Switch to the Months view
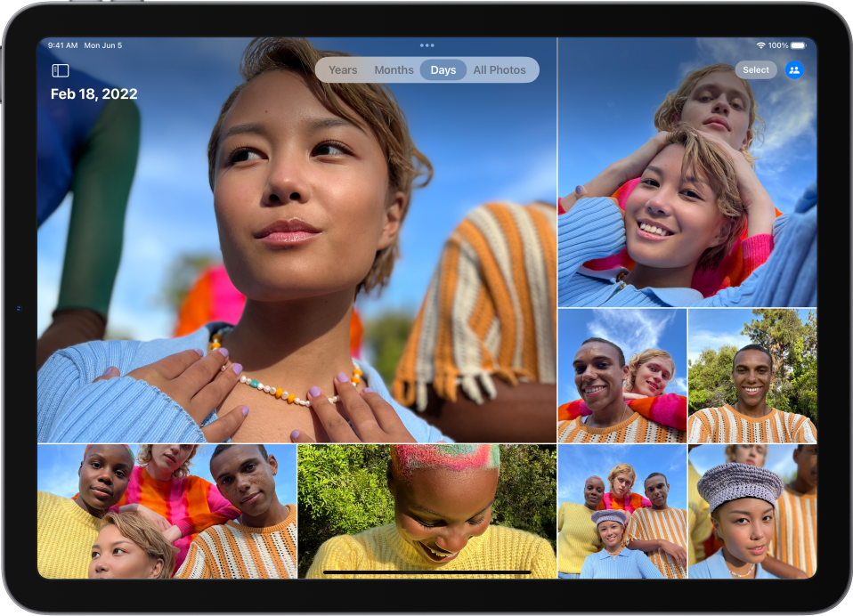853x616 pixels. click(x=394, y=69)
